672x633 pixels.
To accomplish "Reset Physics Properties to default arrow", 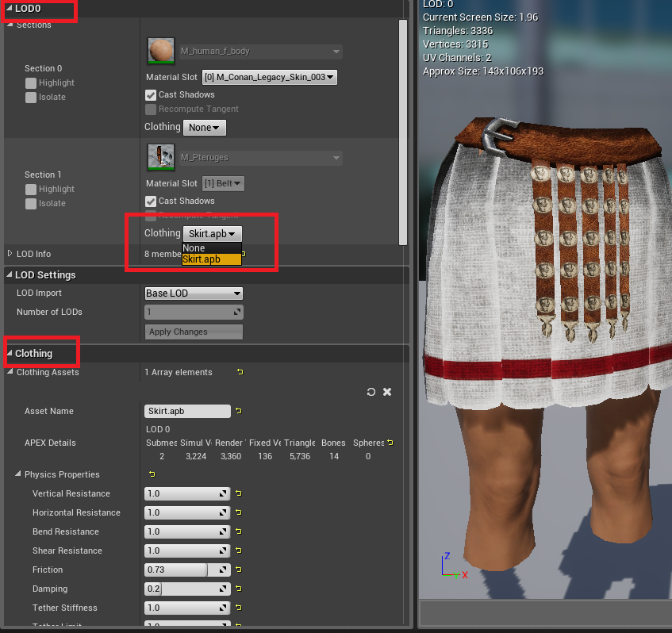I will 152,474.
